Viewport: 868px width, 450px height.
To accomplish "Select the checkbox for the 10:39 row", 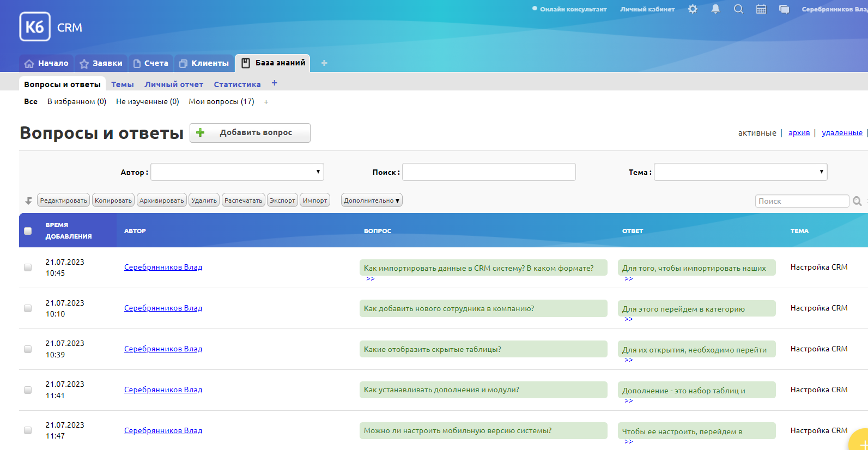I will (28, 349).
